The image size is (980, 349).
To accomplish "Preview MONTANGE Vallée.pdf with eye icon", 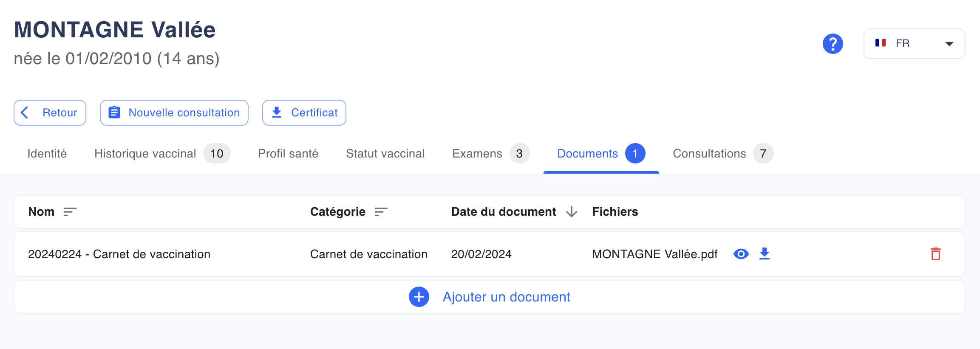I will (741, 254).
